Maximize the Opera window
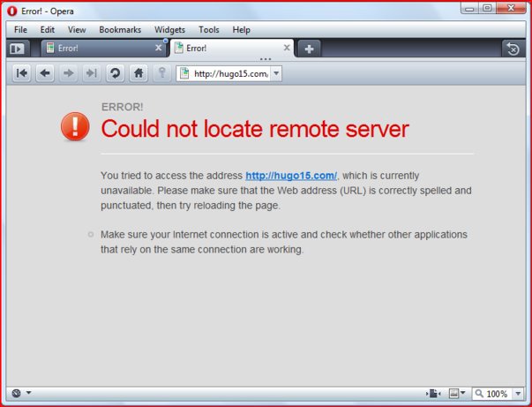This screenshot has width=532, height=407. (487, 8)
